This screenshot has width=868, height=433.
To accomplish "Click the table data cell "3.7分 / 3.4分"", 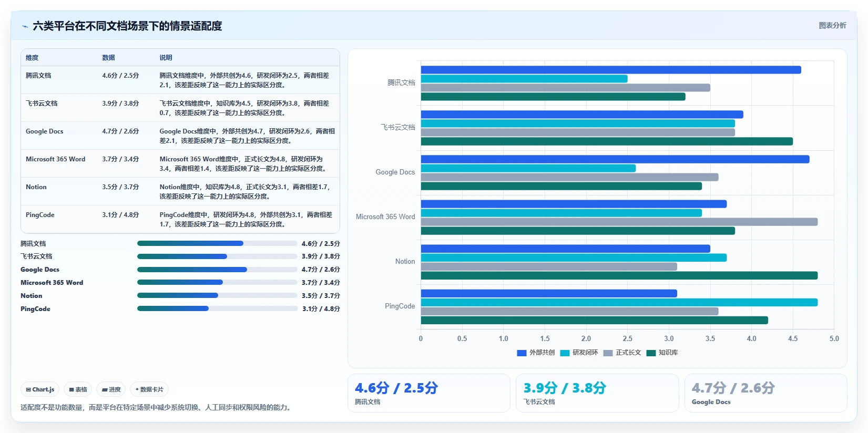I will coord(120,159).
